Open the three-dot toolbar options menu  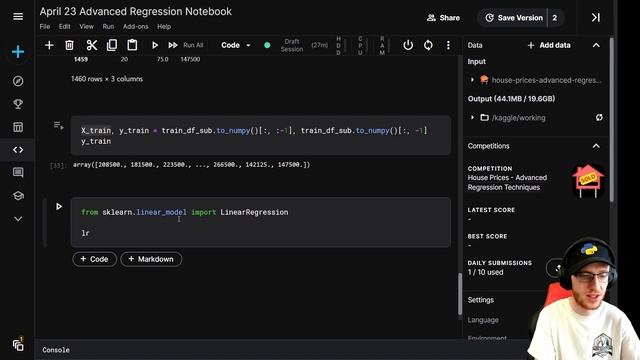pos(448,45)
